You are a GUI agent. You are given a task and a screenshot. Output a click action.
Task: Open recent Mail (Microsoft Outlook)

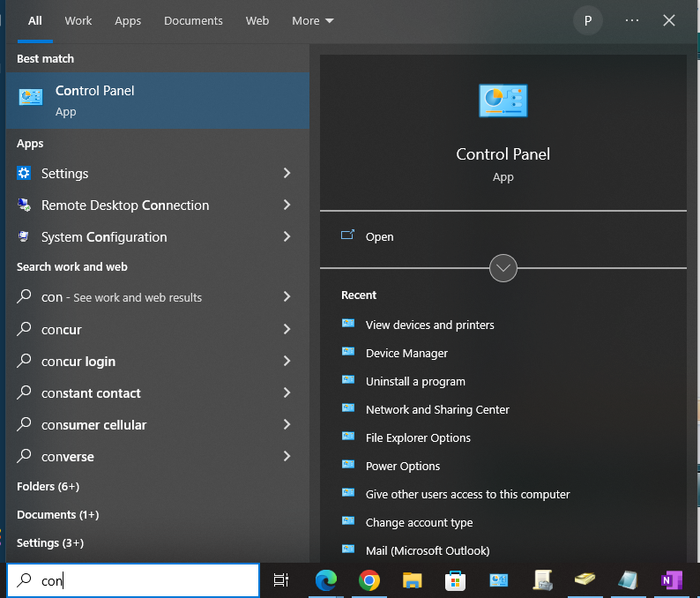point(428,550)
